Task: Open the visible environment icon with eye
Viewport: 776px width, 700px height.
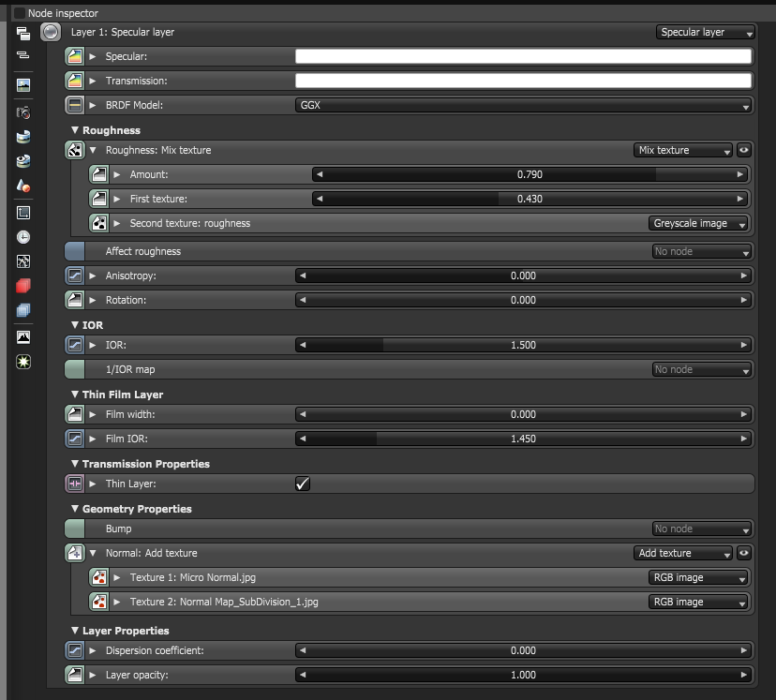Action: (23, 161)
